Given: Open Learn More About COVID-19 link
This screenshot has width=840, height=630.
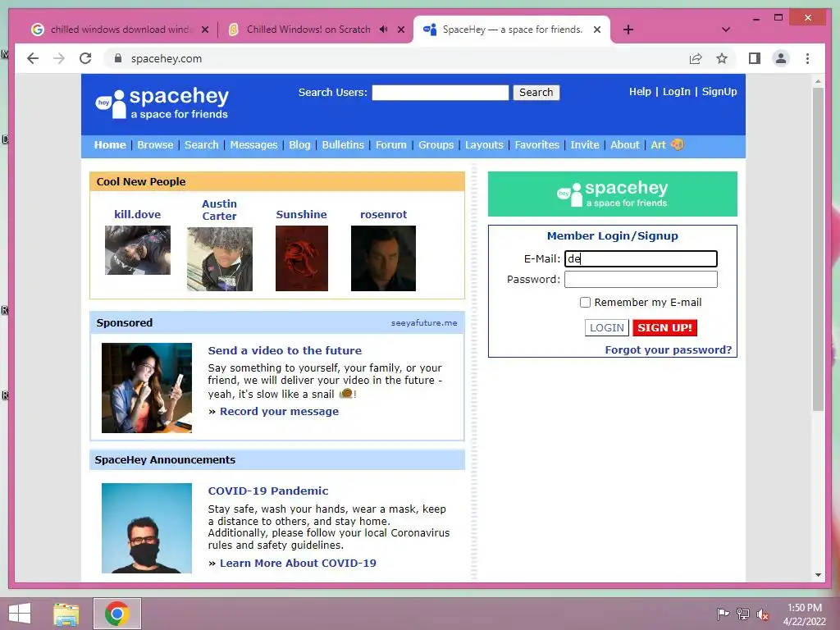Looking at the screenshot, I should (298, 563).
